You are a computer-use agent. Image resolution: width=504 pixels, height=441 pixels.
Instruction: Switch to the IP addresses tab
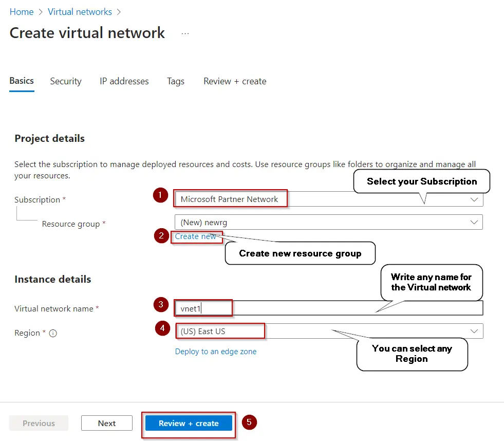pos(124,81)
